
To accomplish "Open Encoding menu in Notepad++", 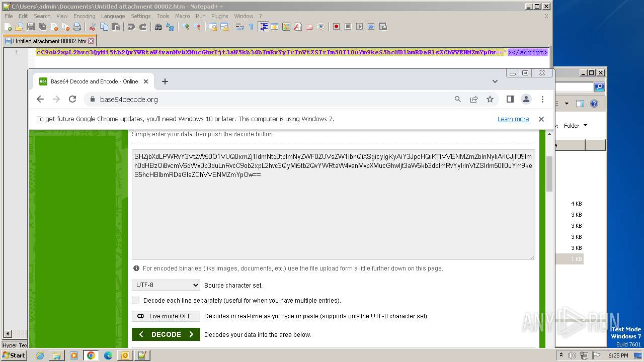I will (84, 16).
